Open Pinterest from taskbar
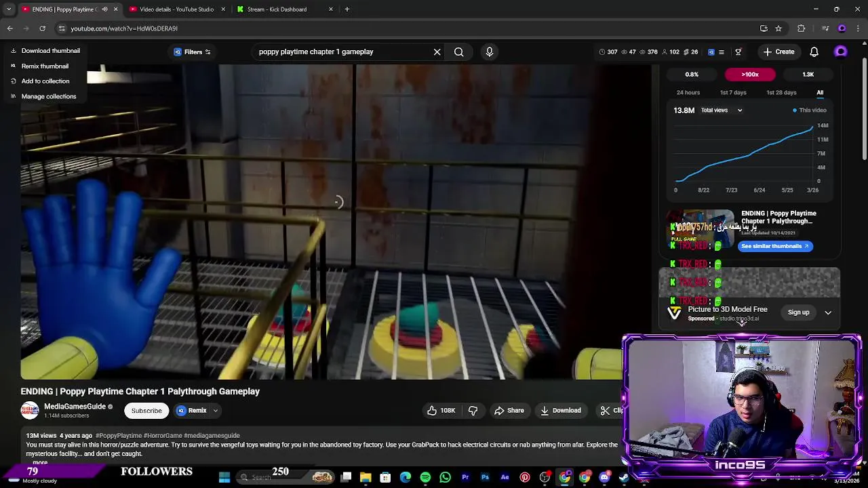Image resolution: width=868 pixels, height=488 pixels. pyautogui.click(x=525, y=477)
